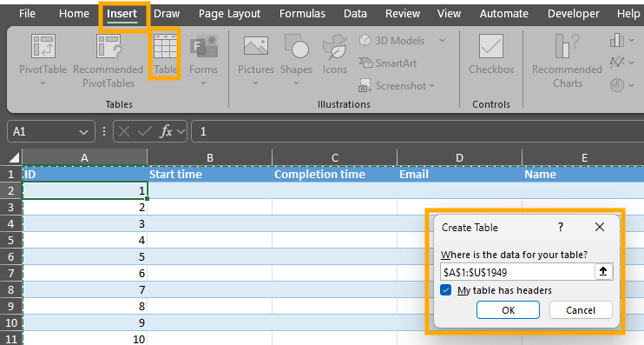
Task: Open help in Create Table dialog
Action: pyautogui.click(x=561, y=227)
